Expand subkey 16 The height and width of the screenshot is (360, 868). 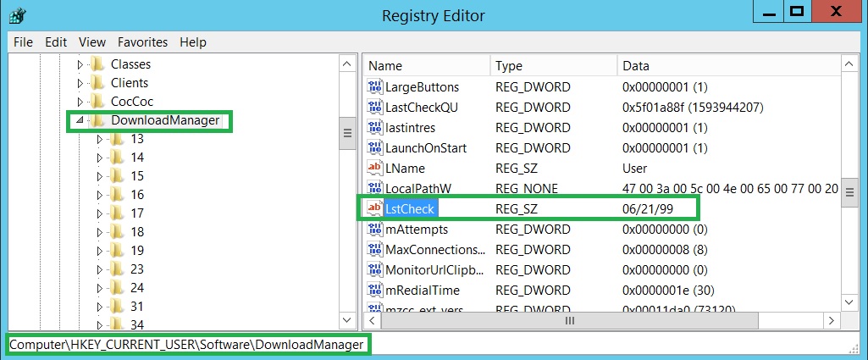click(100, 195)
